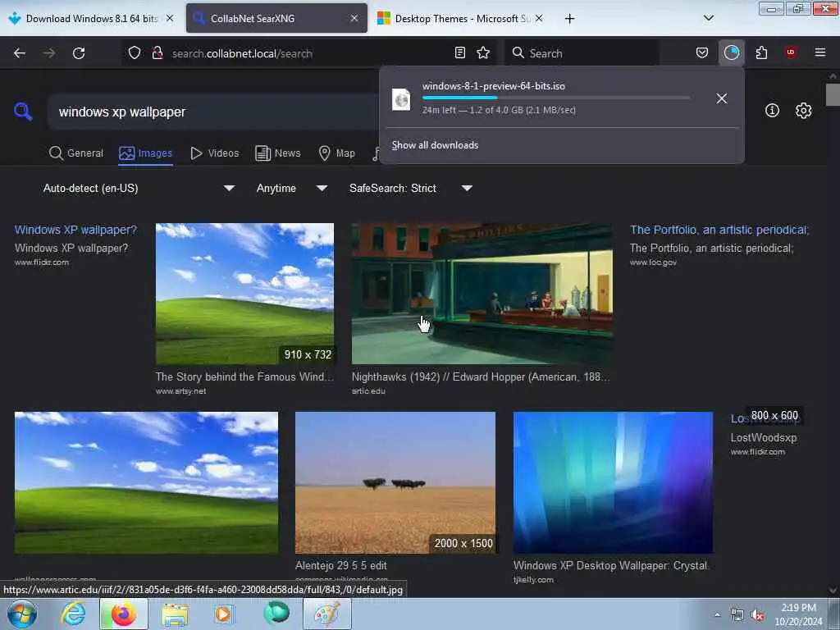Open the Nighthawks (1942) Edward Hopper caption link

click(481, 377)
